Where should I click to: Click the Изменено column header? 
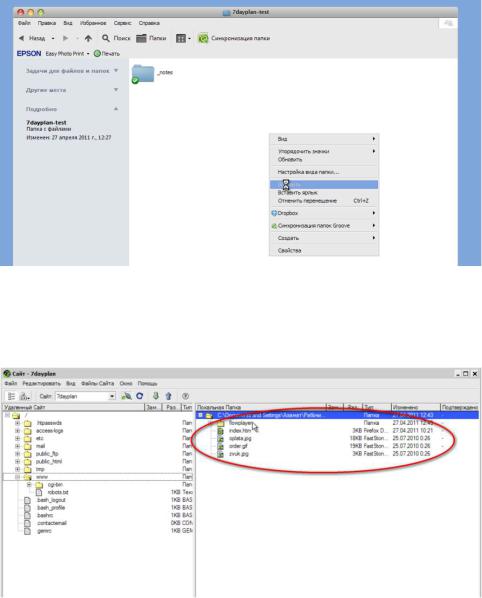pyautogui.click(x=416, y=407)
